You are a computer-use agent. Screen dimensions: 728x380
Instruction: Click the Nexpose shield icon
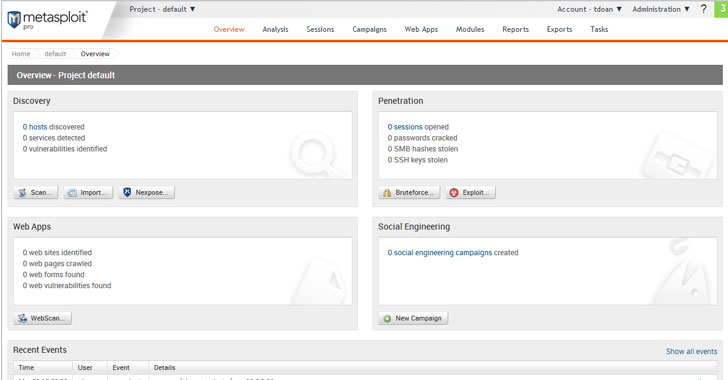pyautogui.click(x=127, y=192)
